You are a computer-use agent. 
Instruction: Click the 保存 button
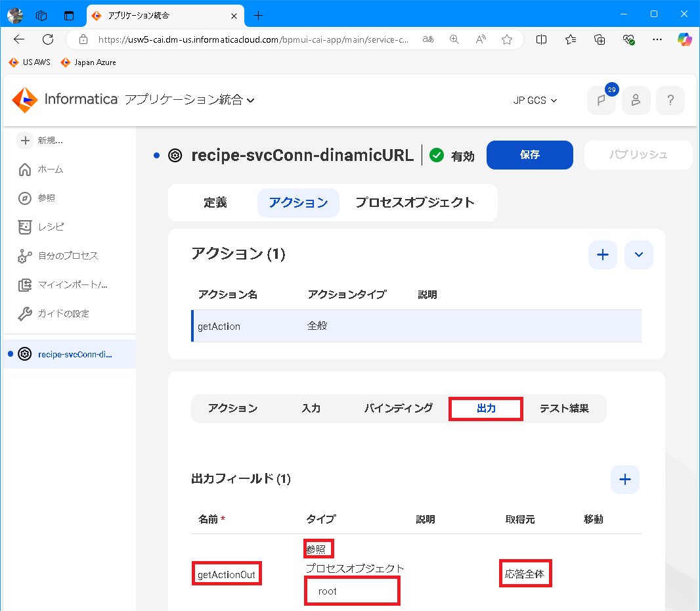click(x=529, y=155)
